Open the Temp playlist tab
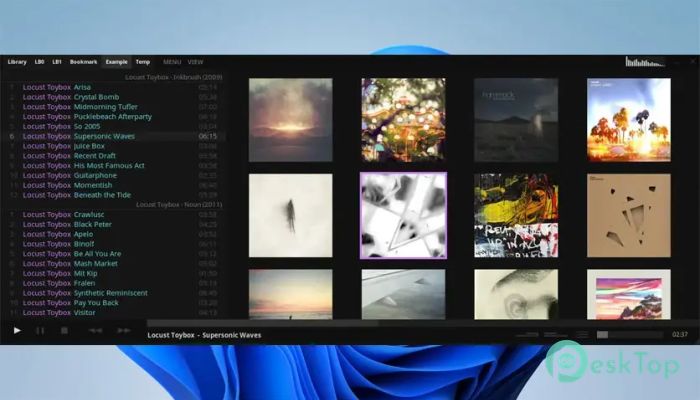The image size is (700, 400). point(143,62)
